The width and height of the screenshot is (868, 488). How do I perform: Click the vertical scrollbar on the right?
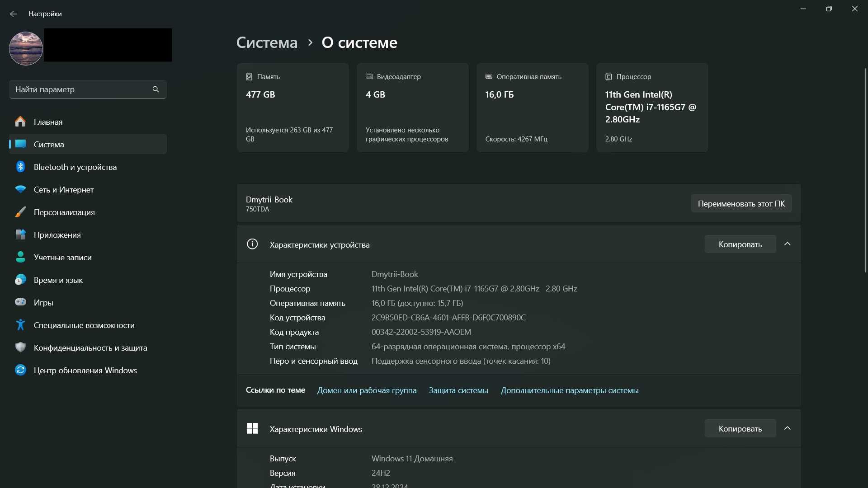tap(865, 170)
